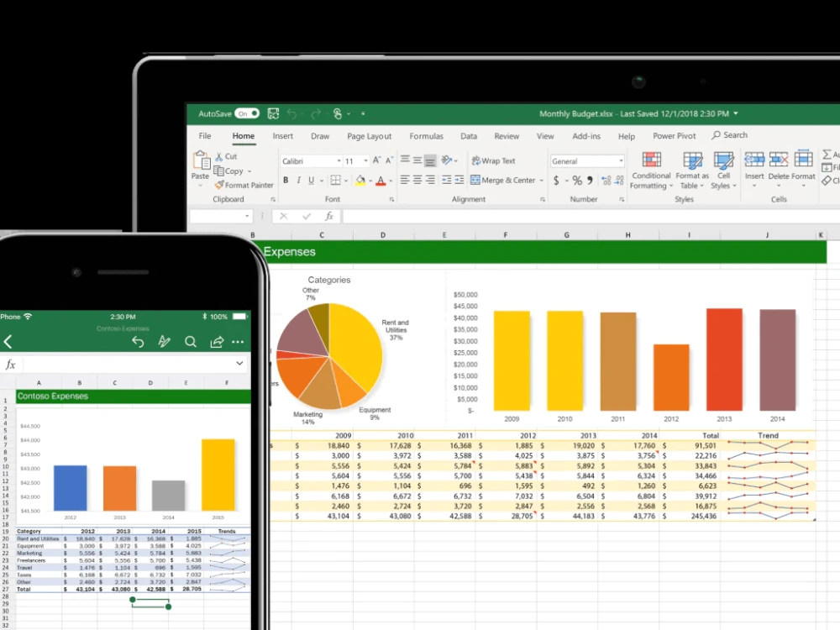
Task: Toggle the AutoSave switch
Action: (246, 113)
